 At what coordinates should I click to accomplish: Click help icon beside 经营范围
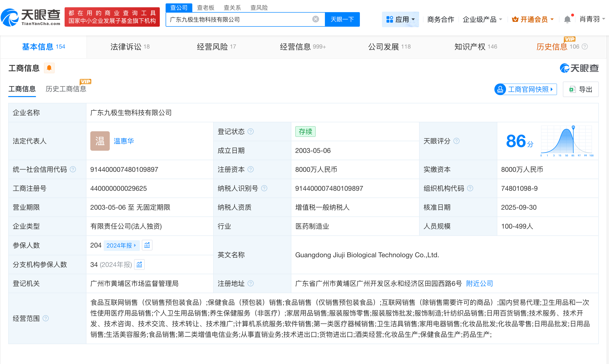(x=46, y=318)
